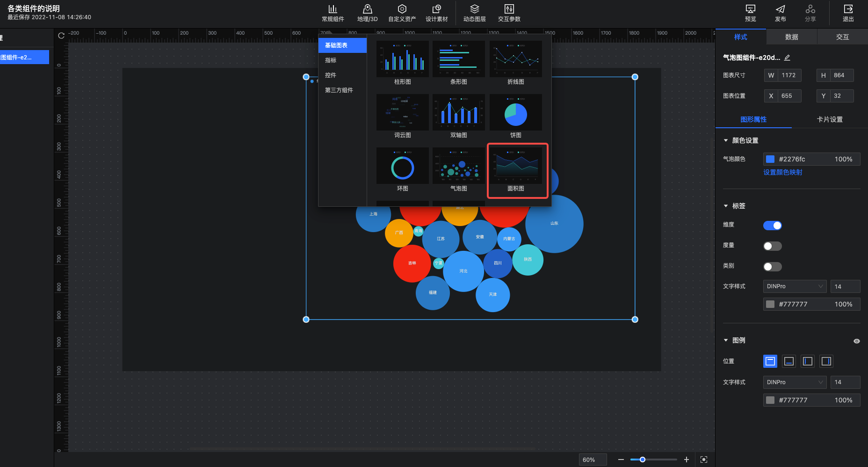868x467 pixels.
Task: Collapse the 标签 section
Action: [726, 206]
